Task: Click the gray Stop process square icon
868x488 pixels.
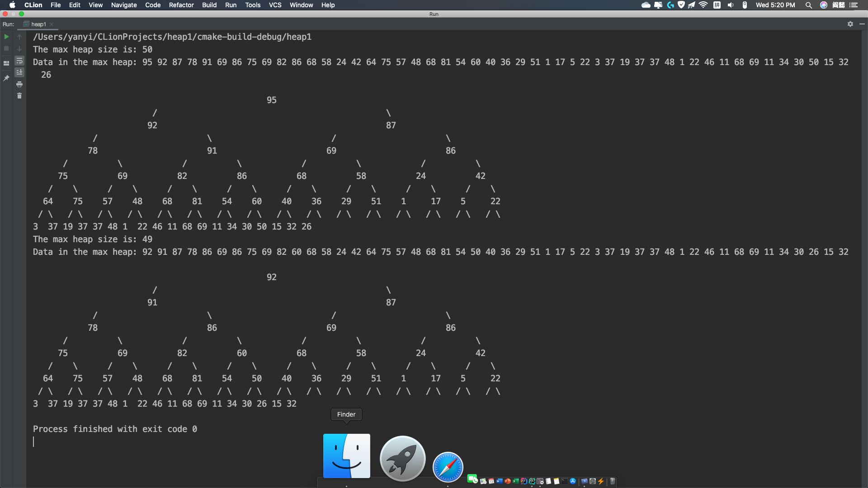Action: 6,48
